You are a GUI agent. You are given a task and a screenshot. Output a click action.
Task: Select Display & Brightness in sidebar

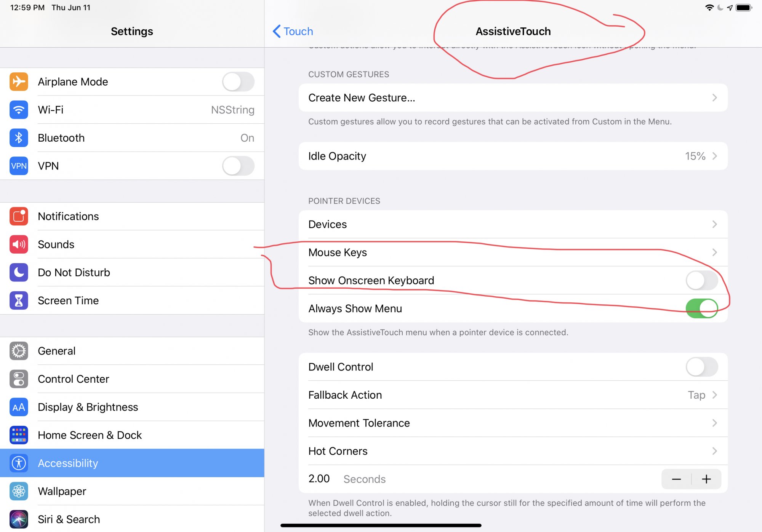[132, 407]
